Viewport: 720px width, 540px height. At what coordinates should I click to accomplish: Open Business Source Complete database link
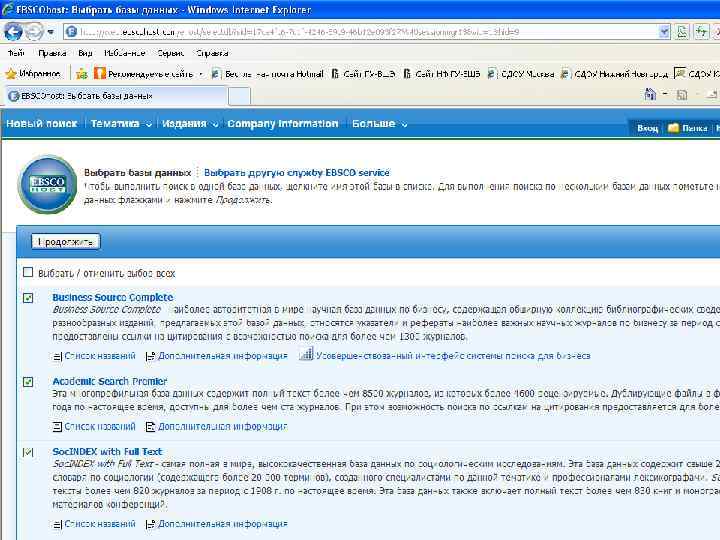tap(112, 297)
